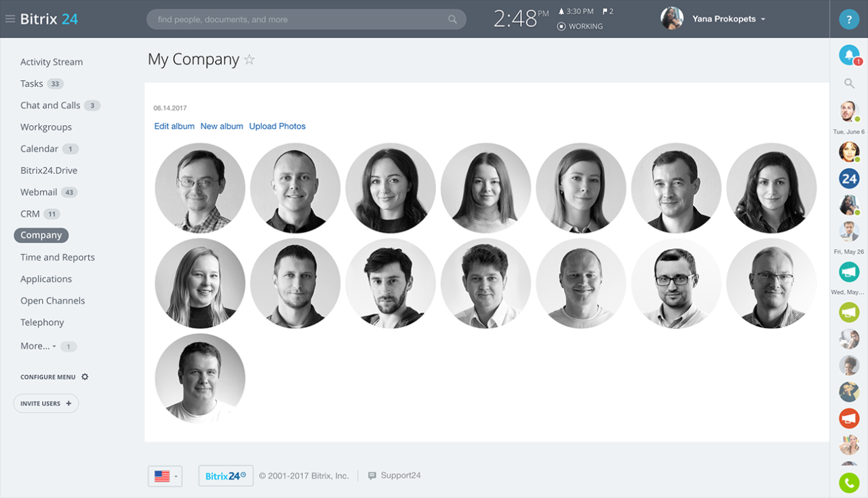The image size is (868, 498).
Task: Go to Time and Reports
Action: (x=58, y=257)
